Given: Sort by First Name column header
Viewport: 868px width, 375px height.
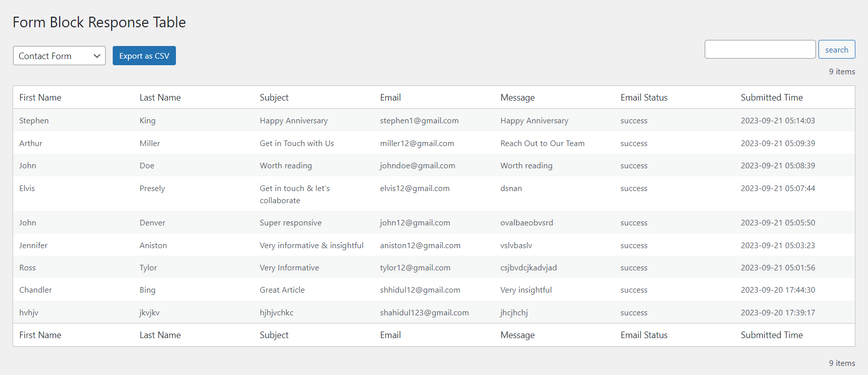Looking at the screenshot, I should (x=40, y=98).
